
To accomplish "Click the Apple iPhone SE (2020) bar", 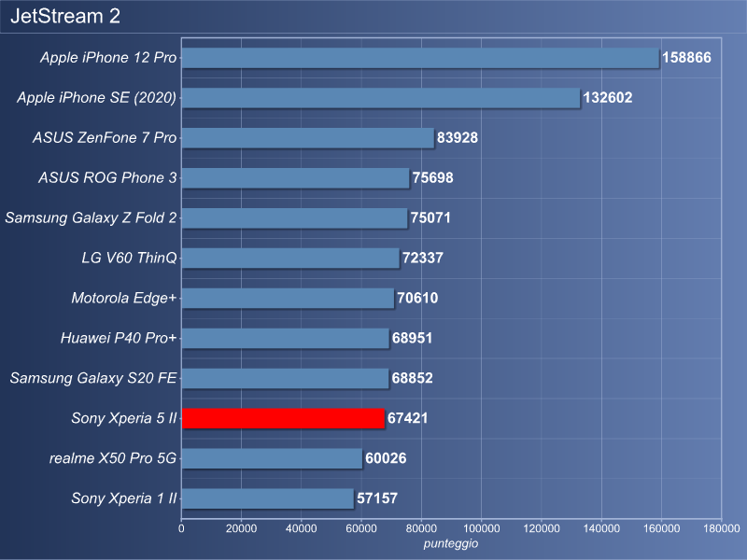I will point(381,98).
